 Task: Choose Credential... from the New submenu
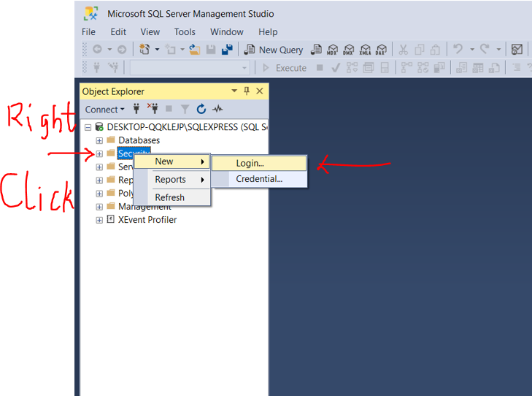pos(259,179)
